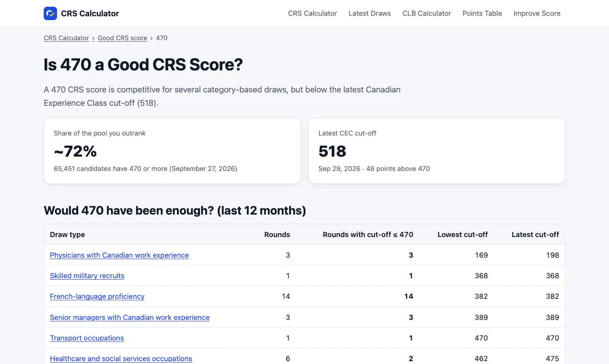Click the Good CRS score breadcrumb link
The height and width of the screenshot is (364, 609).
click(x=122, y=38)
